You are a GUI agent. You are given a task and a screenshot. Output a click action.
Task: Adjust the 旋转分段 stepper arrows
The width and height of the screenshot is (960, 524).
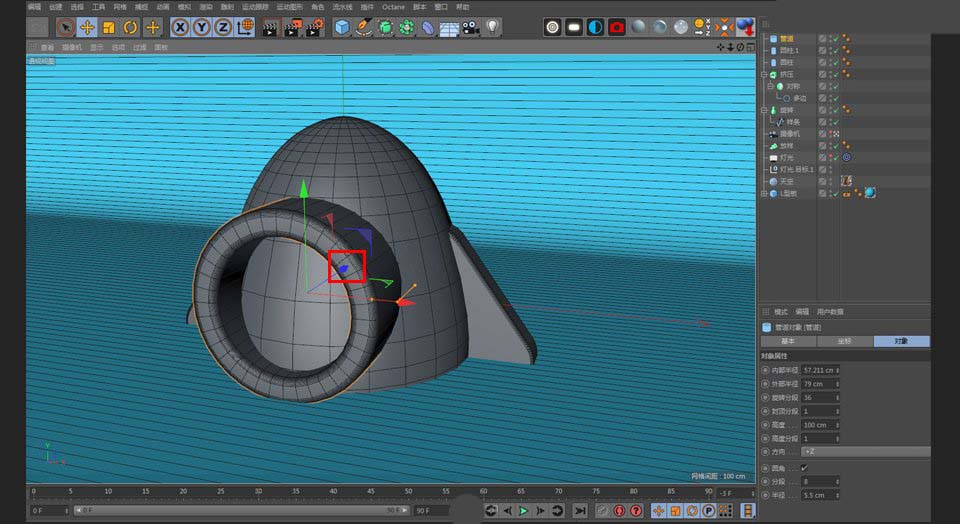pos(838,397)
